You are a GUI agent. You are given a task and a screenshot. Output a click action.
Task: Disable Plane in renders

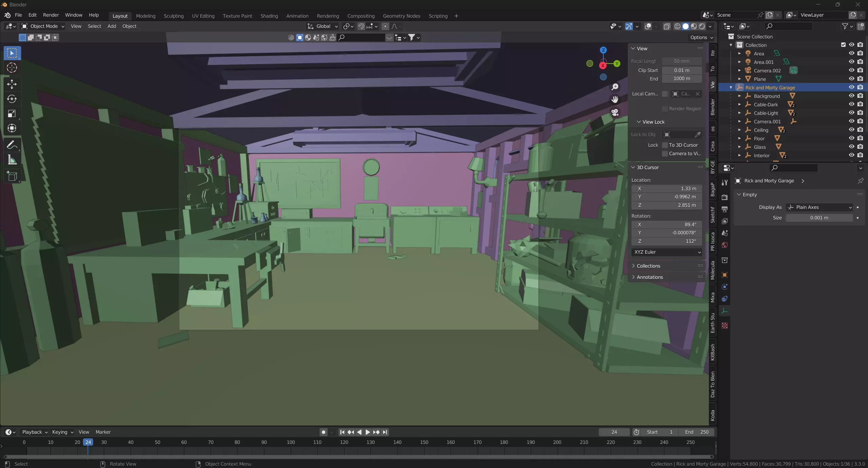pos(860,79)
